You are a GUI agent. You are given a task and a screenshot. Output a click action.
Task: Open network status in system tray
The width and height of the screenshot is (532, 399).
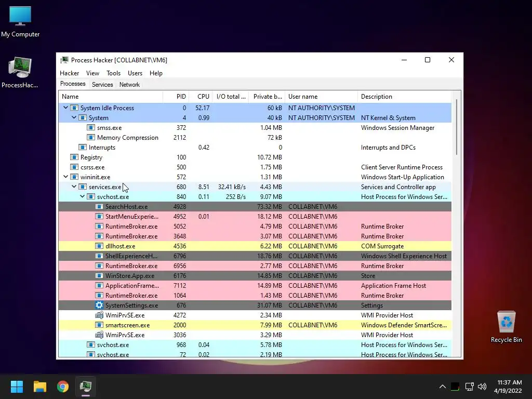pos(469,387)
